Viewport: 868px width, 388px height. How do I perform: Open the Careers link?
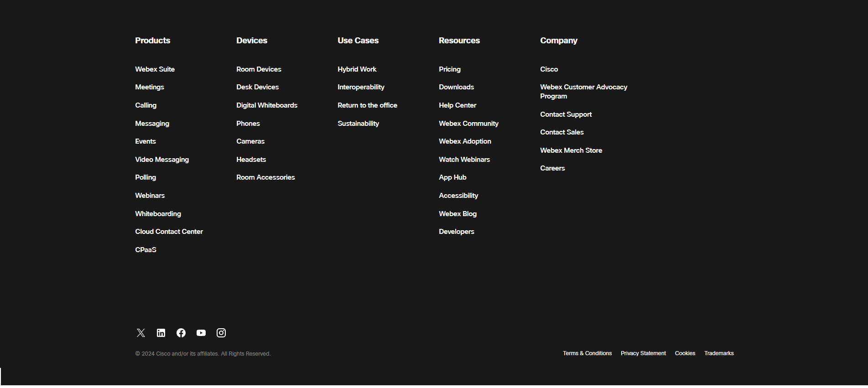coord(553,168)
